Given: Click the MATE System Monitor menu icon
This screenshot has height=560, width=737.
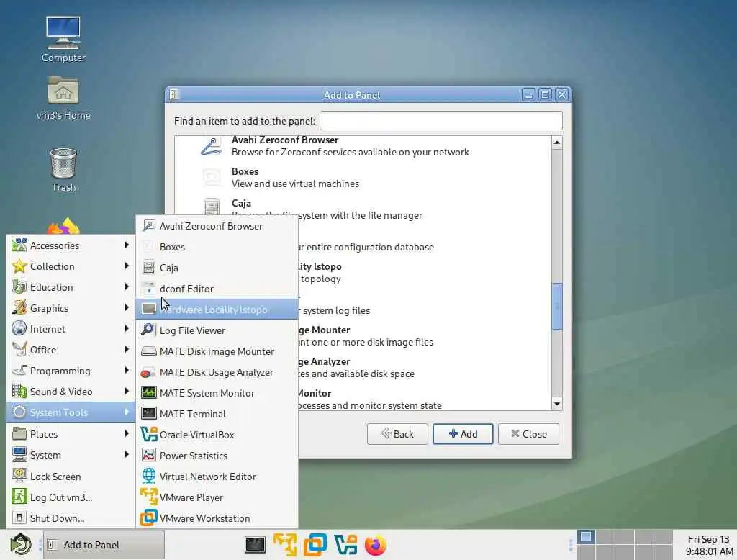Looking at the screenshot, I should pos(148,392).
